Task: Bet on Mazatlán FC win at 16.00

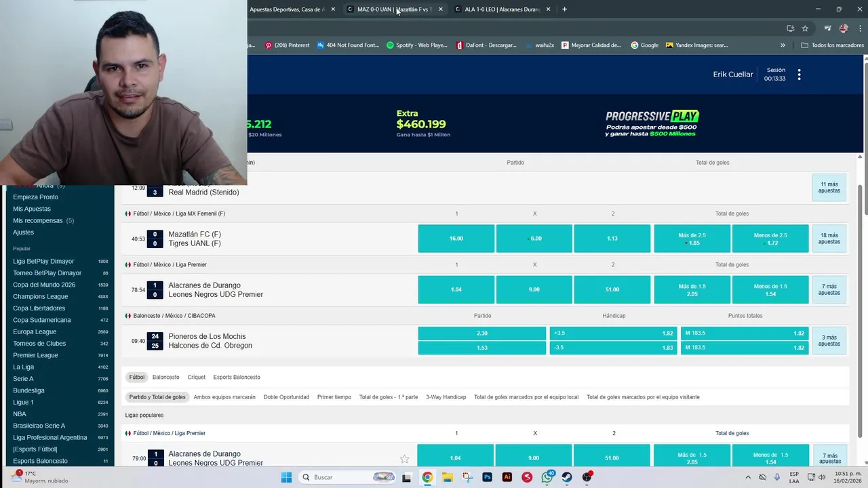Action: [456, 239]
